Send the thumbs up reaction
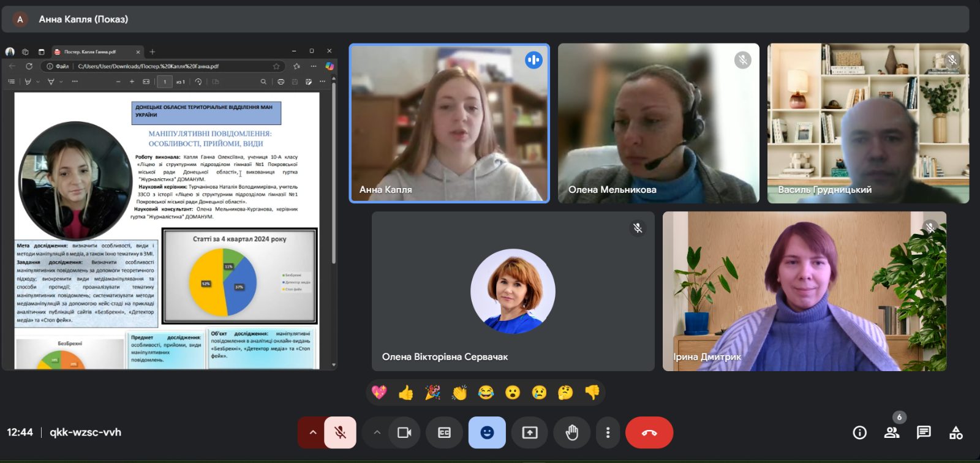This screenshot has width=980, height=463. (x=405, y=393)
